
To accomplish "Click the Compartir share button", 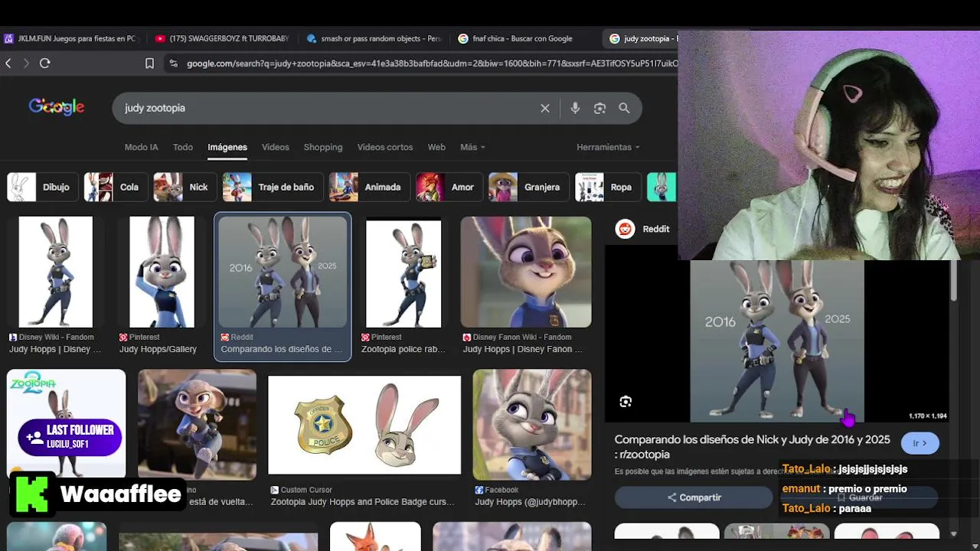I will [x=694, y=497].
